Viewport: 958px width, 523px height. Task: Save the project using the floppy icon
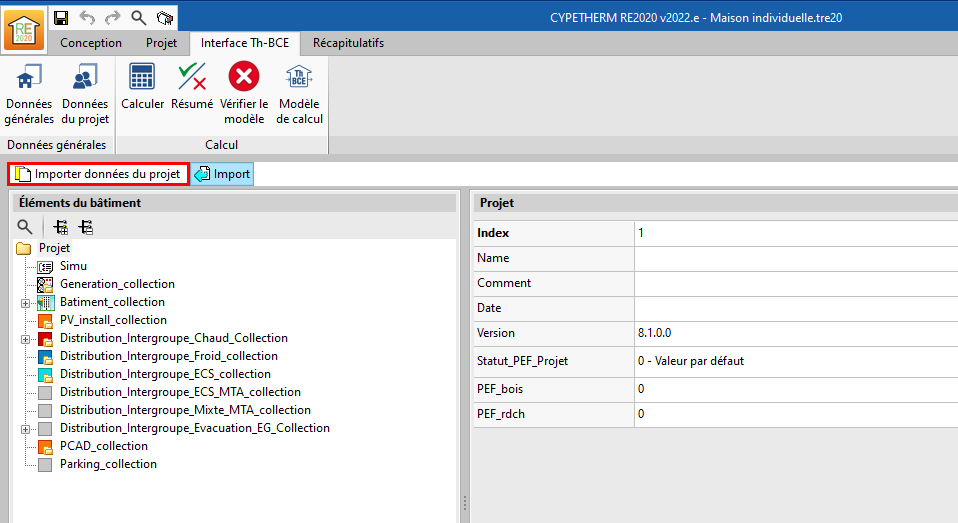[x=61, y=17]
